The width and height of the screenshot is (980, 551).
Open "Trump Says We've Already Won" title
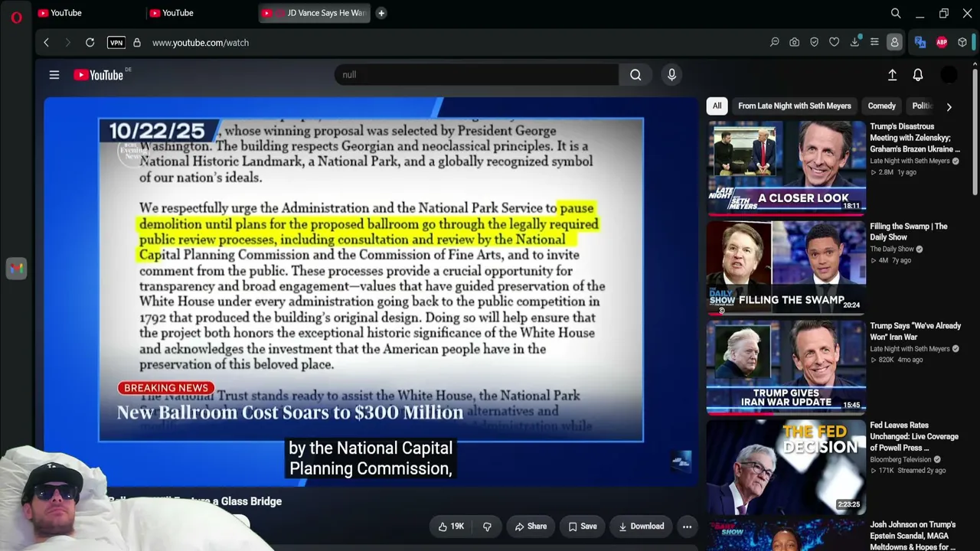[x=915, y=331]
